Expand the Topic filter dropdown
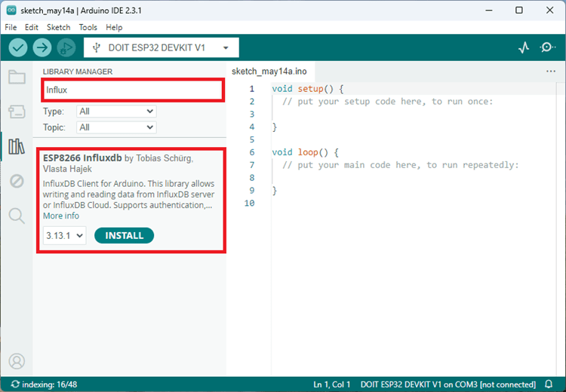Screen dimensions: 566x392 coord(116,127)
